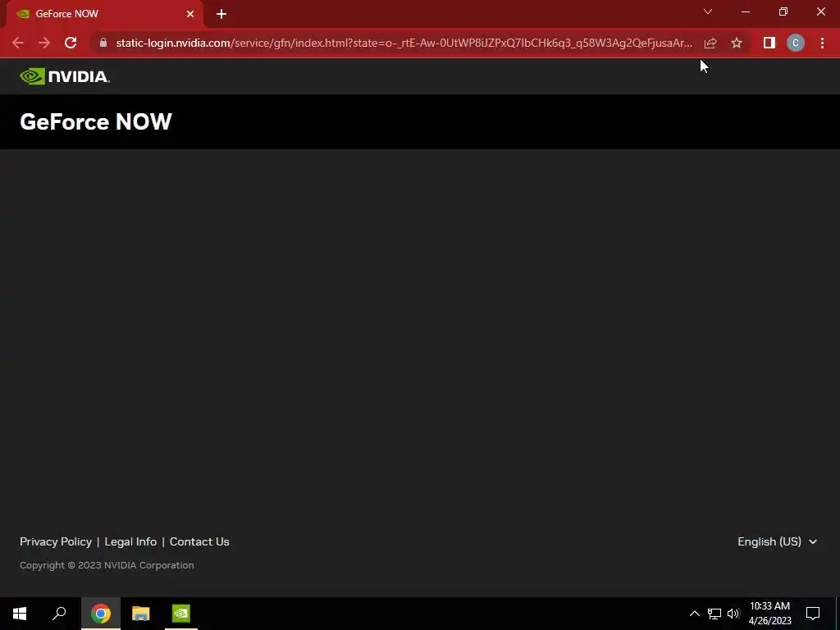Open Windows taskbar search
The height and width of the screenshot is (630, 840).
point(59,614)
